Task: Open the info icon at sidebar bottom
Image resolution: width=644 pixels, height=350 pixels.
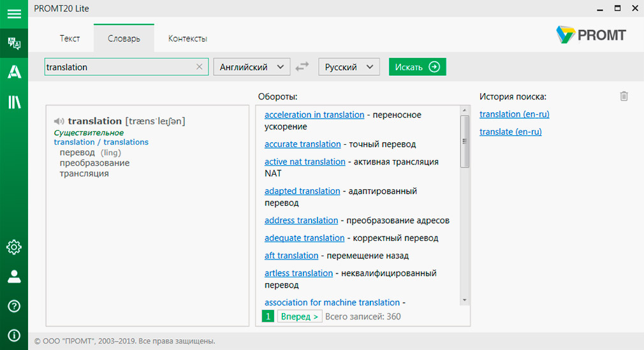Action: pos(14,335)
